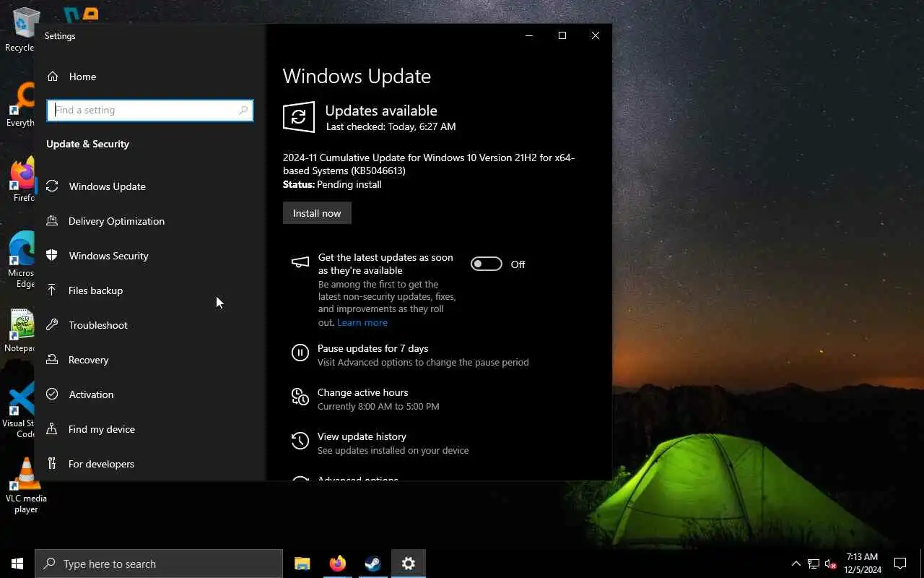Click the Recovery icon in sidebar
The height and width of the screenshot is (578, 924).
(x=52, y=360)
